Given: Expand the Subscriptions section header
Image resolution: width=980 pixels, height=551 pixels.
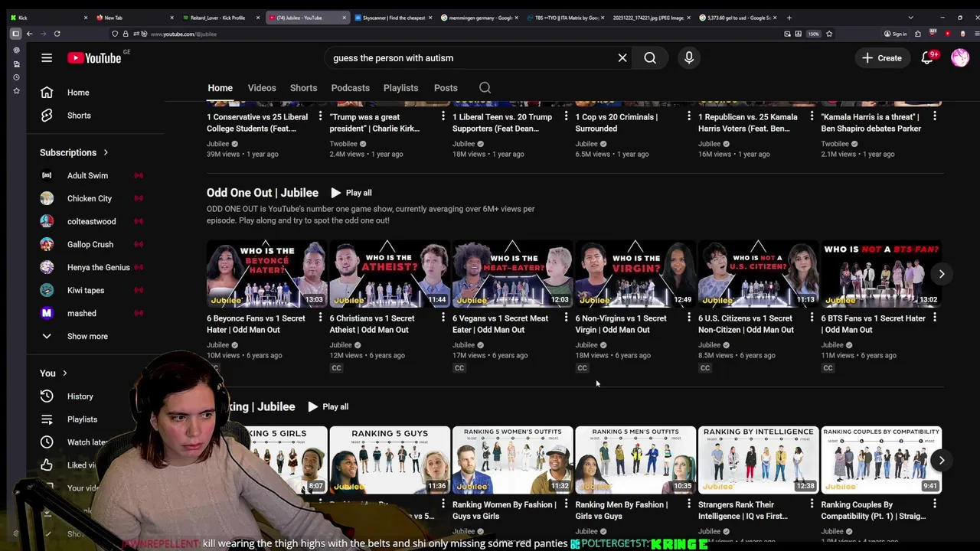Looking at the screenshot, I should tap(73, 152).
